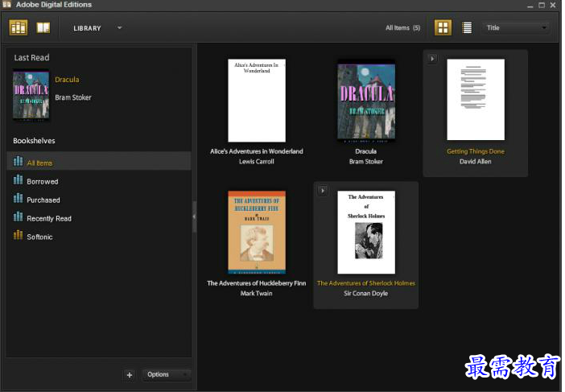
Task: Open Huckleberry Finn book cover
Action: pos(257,233)
